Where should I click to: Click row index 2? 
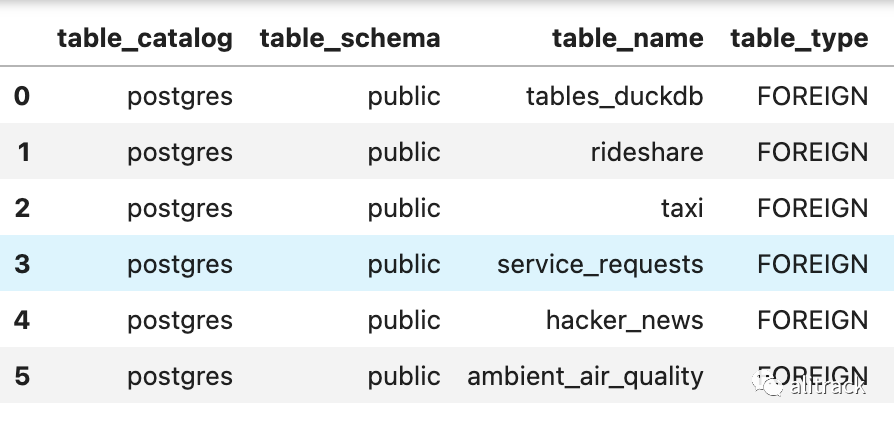(x=22, y=208)
